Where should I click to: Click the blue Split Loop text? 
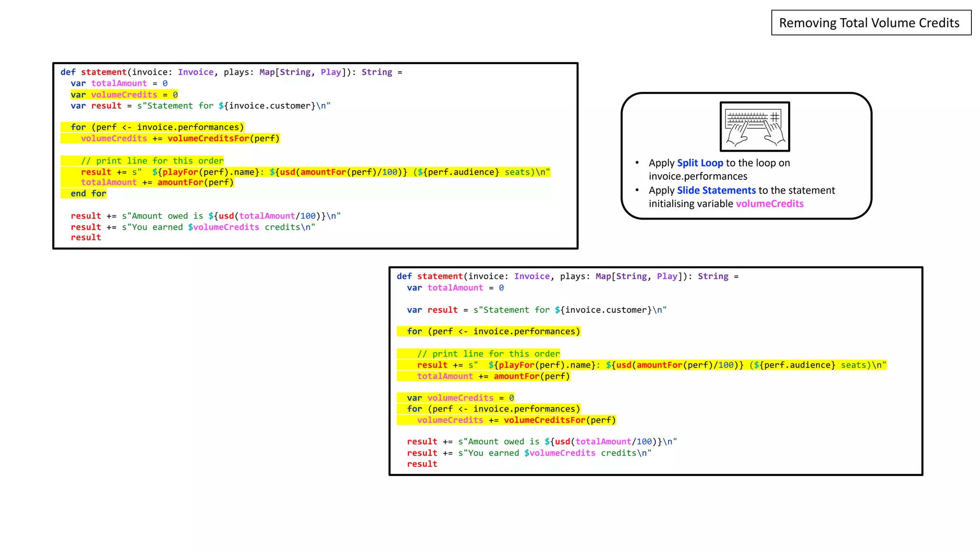click(700, 163)
